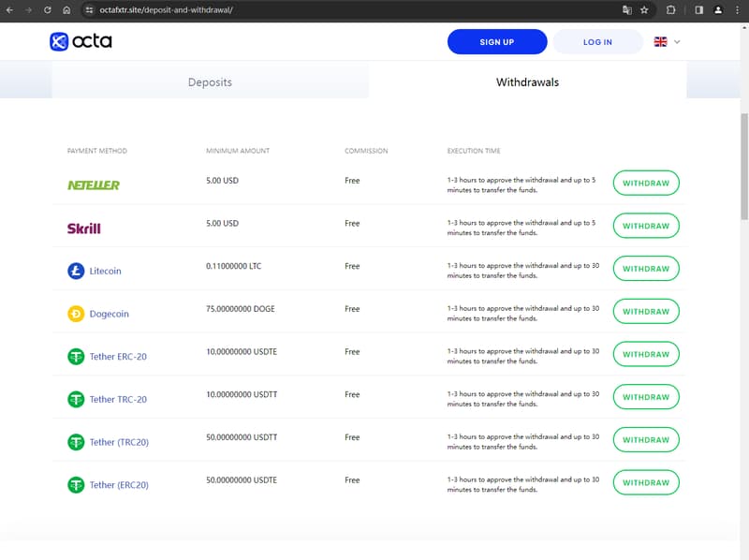
Task: Switch to the Deposits tab
Action: point(210,81)
